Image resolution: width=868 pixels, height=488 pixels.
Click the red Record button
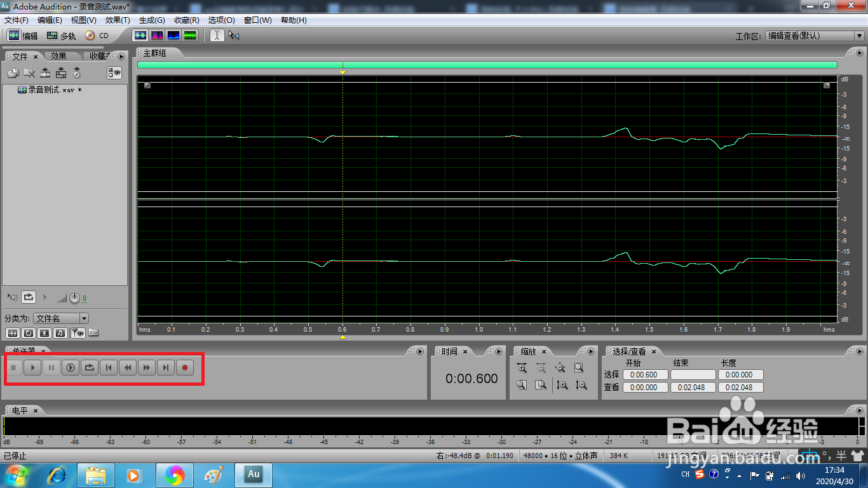click(x=185, y=367)
